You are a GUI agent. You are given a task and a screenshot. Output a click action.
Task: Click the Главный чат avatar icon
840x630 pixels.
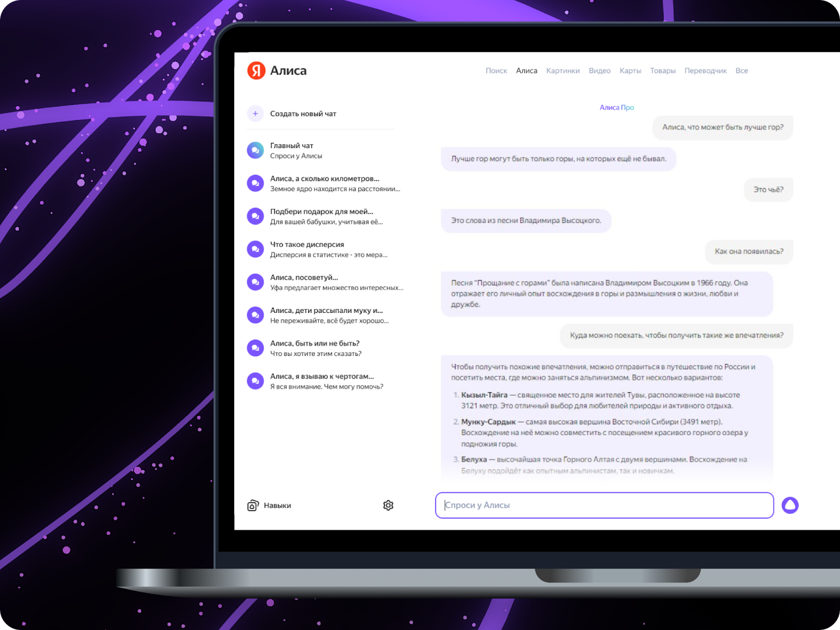point(255,151)
